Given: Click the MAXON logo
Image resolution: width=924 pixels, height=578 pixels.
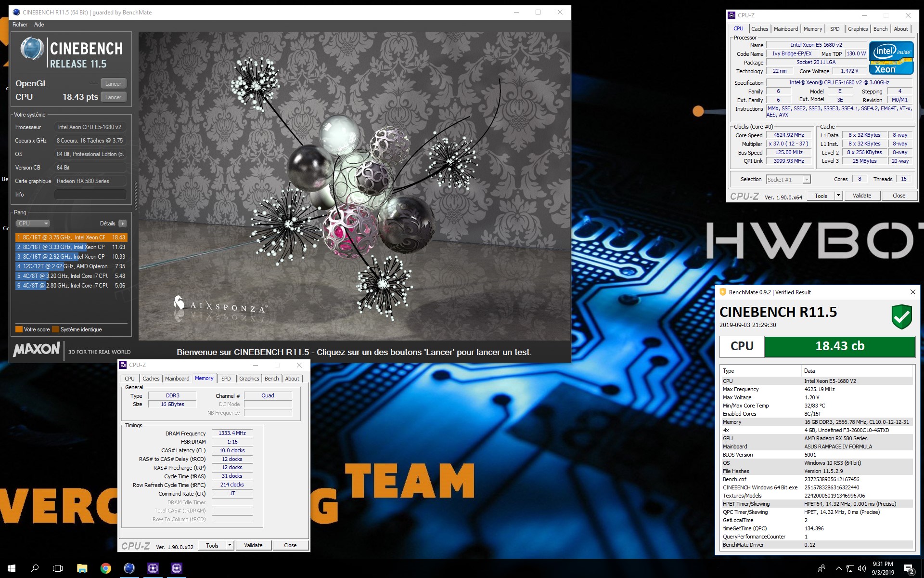Looking at the screenshot, I should point(37,350).
